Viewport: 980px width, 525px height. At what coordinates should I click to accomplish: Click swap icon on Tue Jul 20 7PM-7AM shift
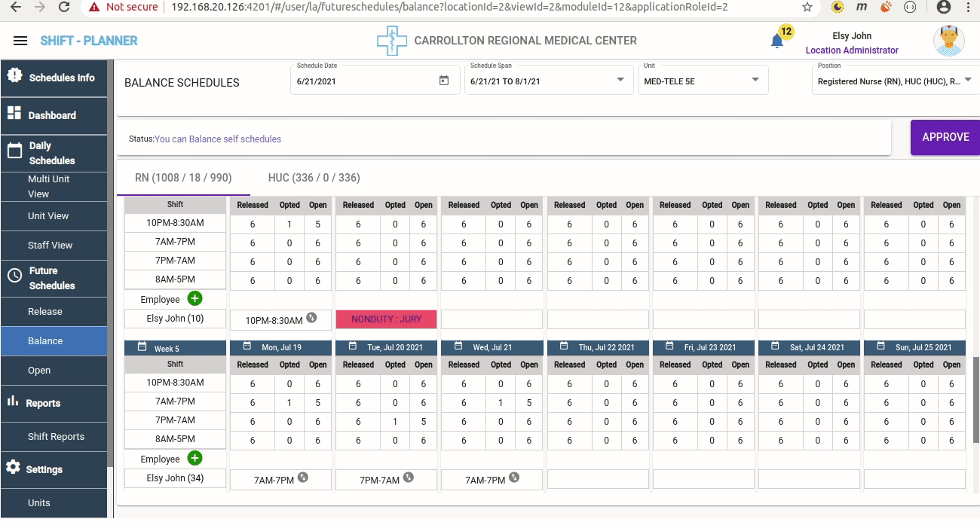408,478
